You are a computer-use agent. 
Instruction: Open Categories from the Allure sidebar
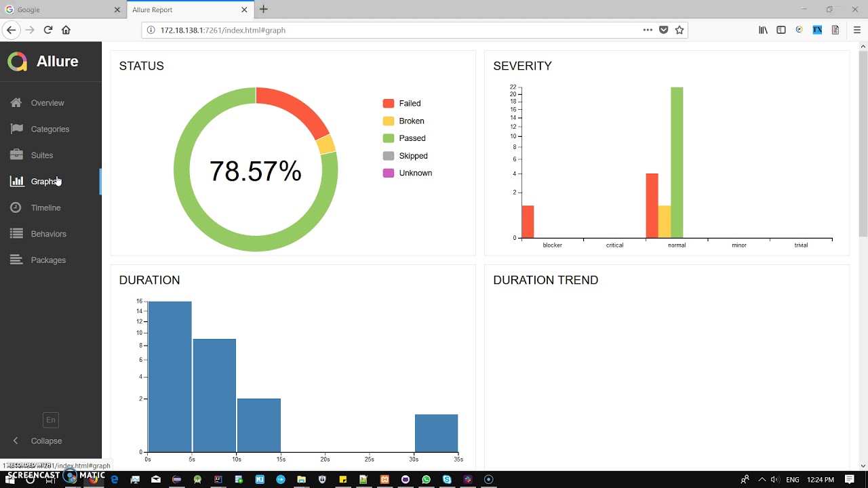point(50,129)
